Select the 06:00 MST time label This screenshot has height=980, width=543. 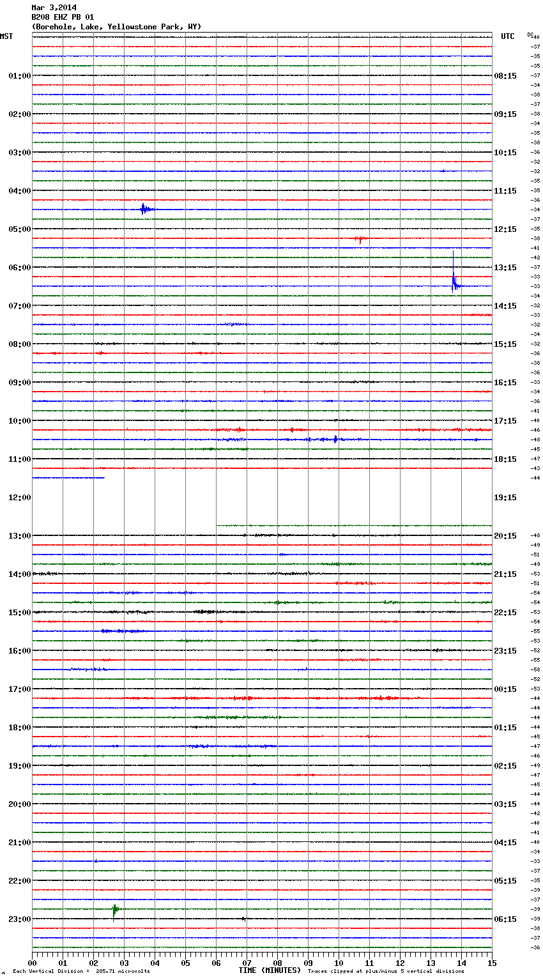coord(20,268)
